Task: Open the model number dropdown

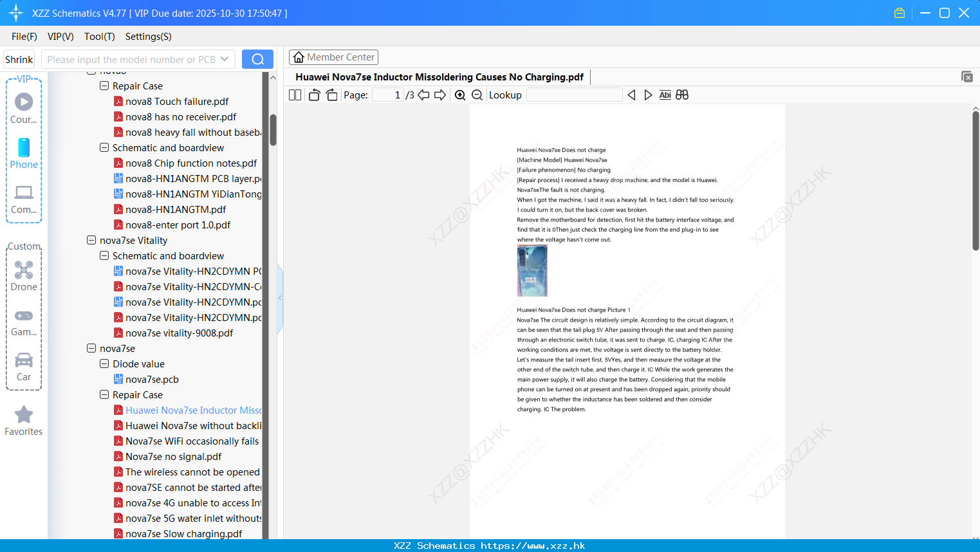Action: coord(225,59)
